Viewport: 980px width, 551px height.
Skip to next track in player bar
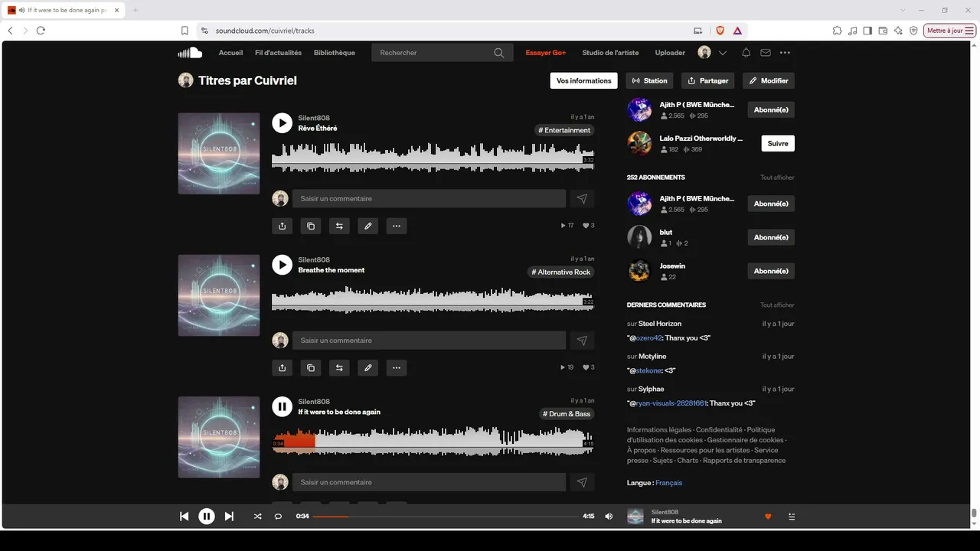point(229,517)
